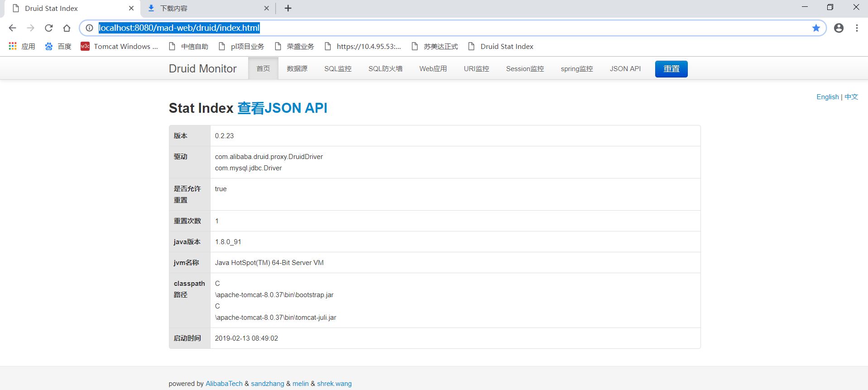
Task: Click the address bar URL field
Action: [x=453, y=28]
